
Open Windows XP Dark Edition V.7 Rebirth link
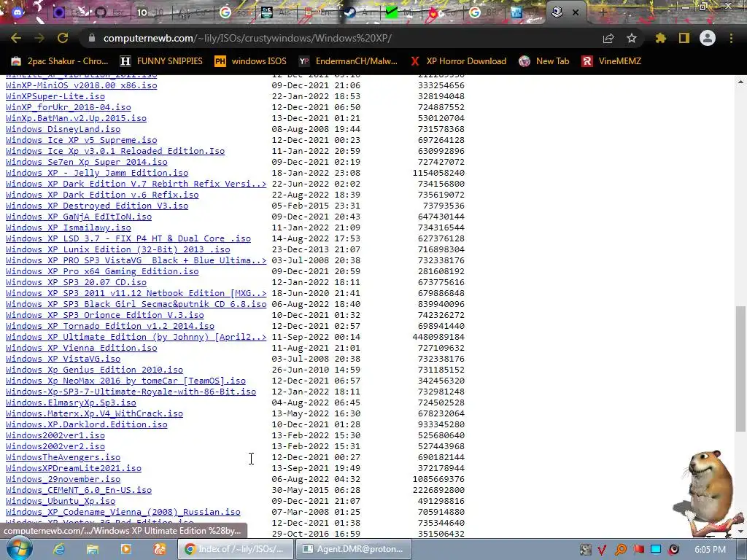(136, 184)
